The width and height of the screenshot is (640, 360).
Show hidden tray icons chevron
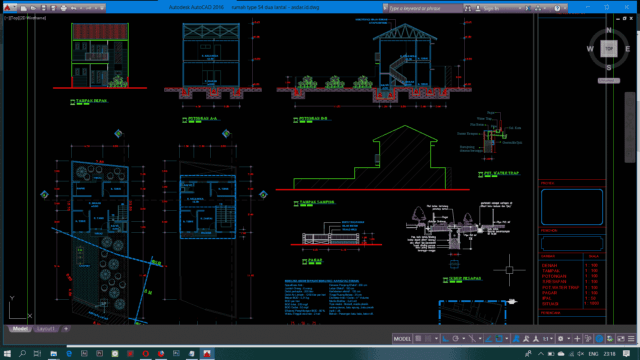coord(540,354)
